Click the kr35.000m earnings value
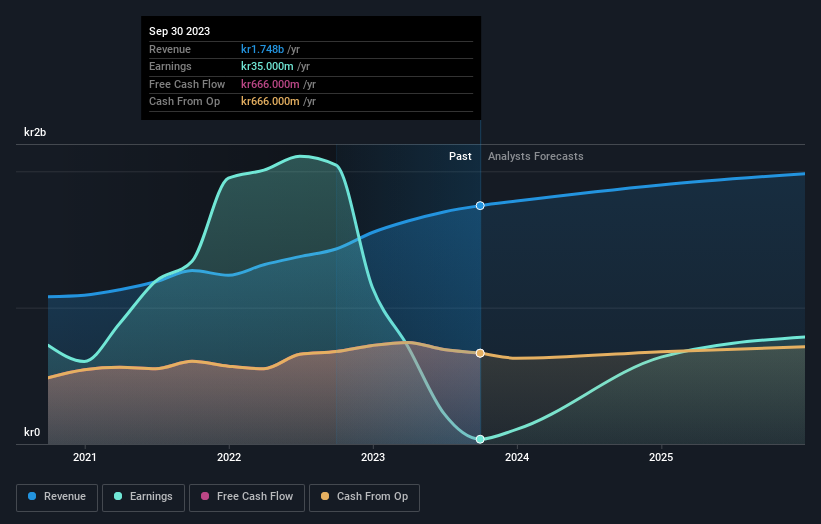 pyautogui.click(x=267, y=66)
